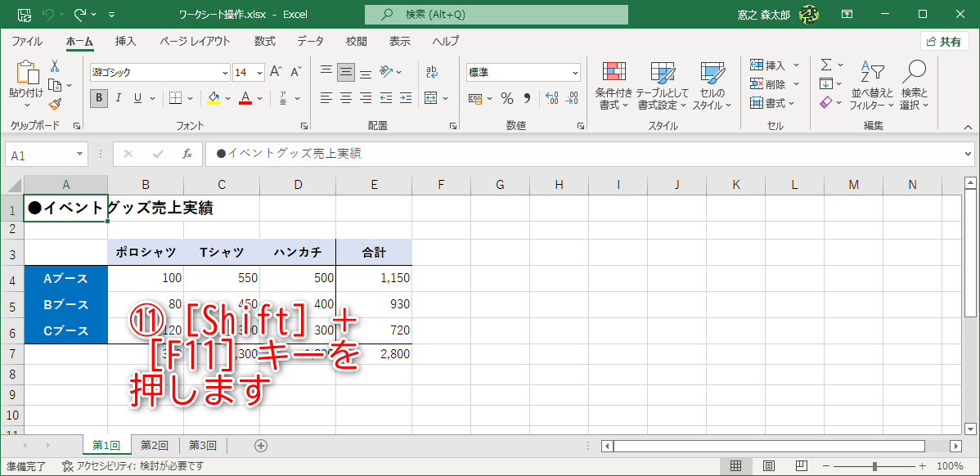Screen dimensions: 980x476
Task: Click the Redo arrow icon
Action: [x=80, y=14]
